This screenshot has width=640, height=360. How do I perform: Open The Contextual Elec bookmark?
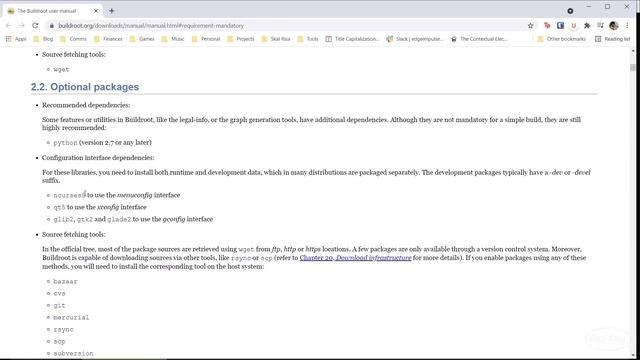tap(479, 39)
